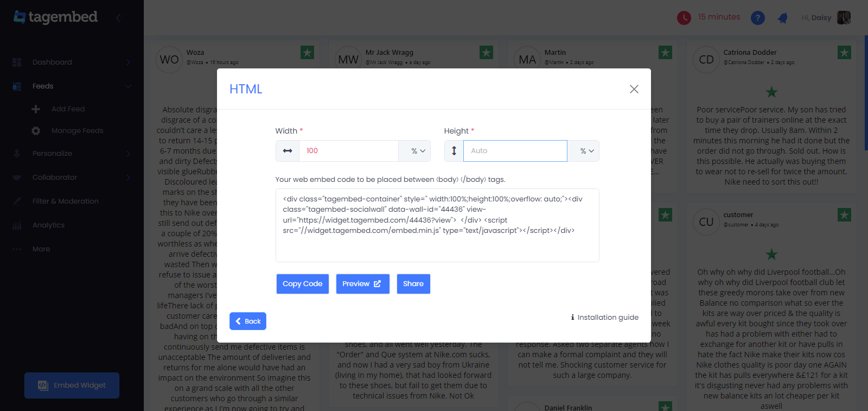
Task: Open Personalize section
Action: tap(52, 154)
